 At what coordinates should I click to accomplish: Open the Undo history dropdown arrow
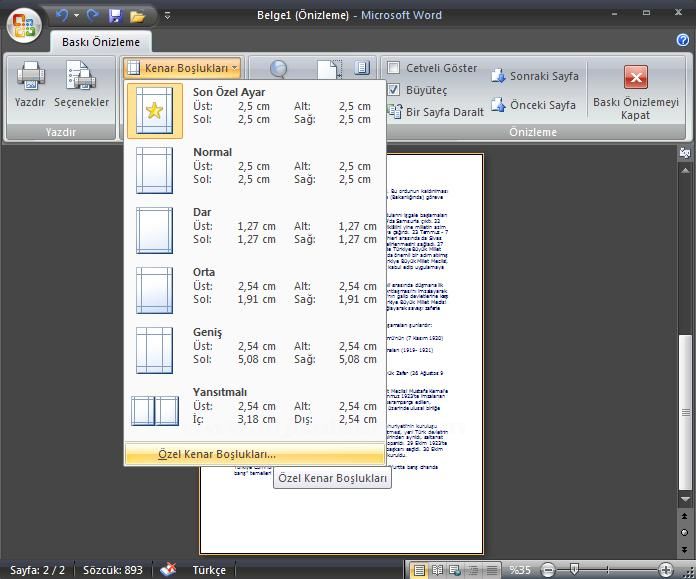(76, 16)
